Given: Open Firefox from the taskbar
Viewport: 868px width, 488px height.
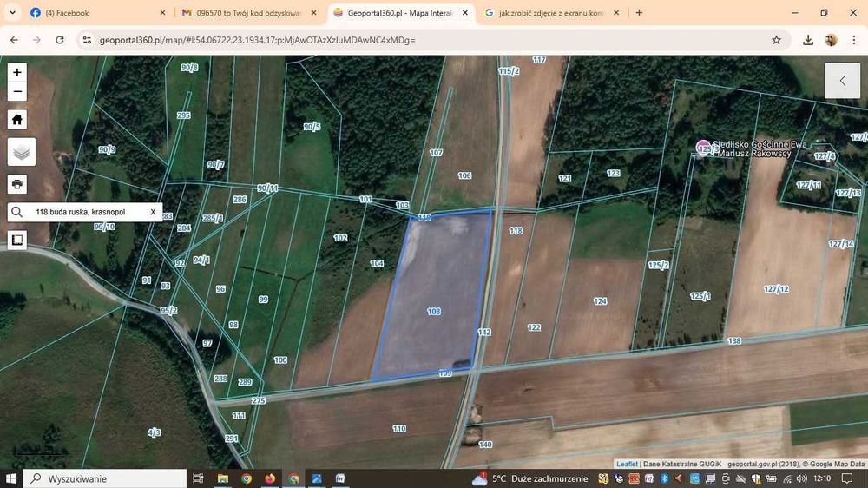Looking at the screenshot, I should coord(270,478).
